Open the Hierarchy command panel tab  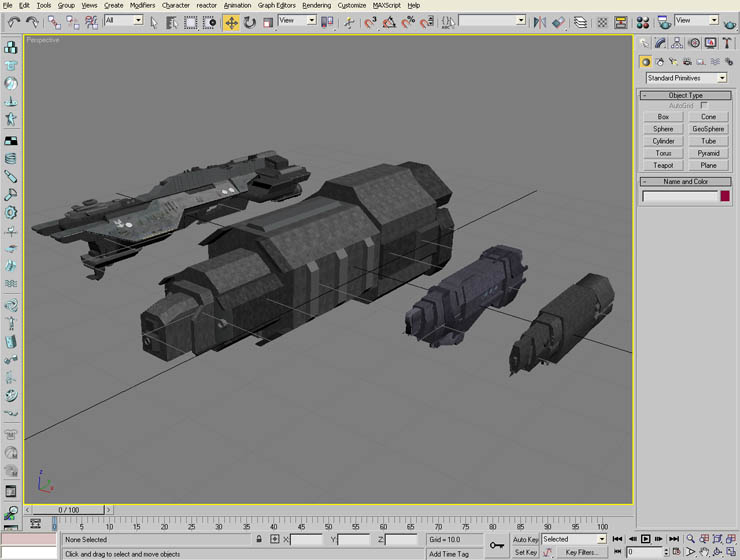point(677,43)
